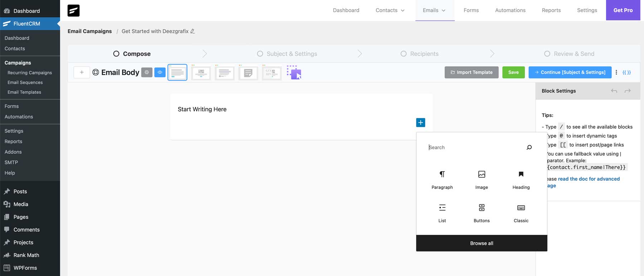
Task: Click the gray gear settings icon beside Email Body
Action: [147, 72]
